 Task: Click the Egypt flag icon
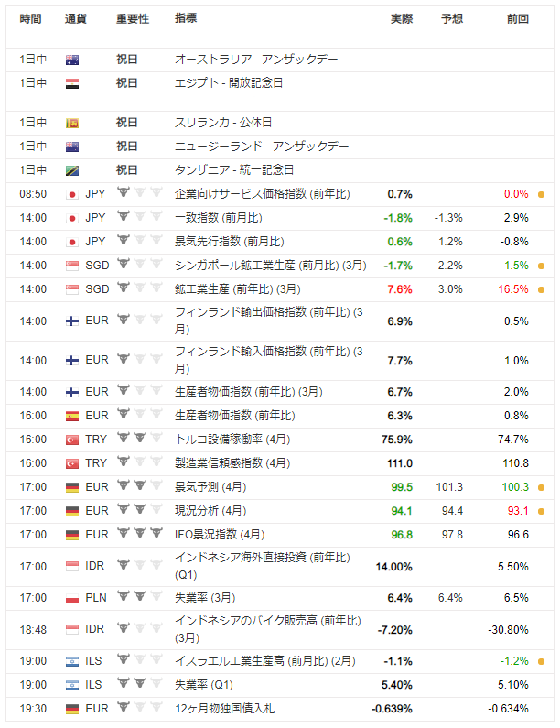pos(72,83)
